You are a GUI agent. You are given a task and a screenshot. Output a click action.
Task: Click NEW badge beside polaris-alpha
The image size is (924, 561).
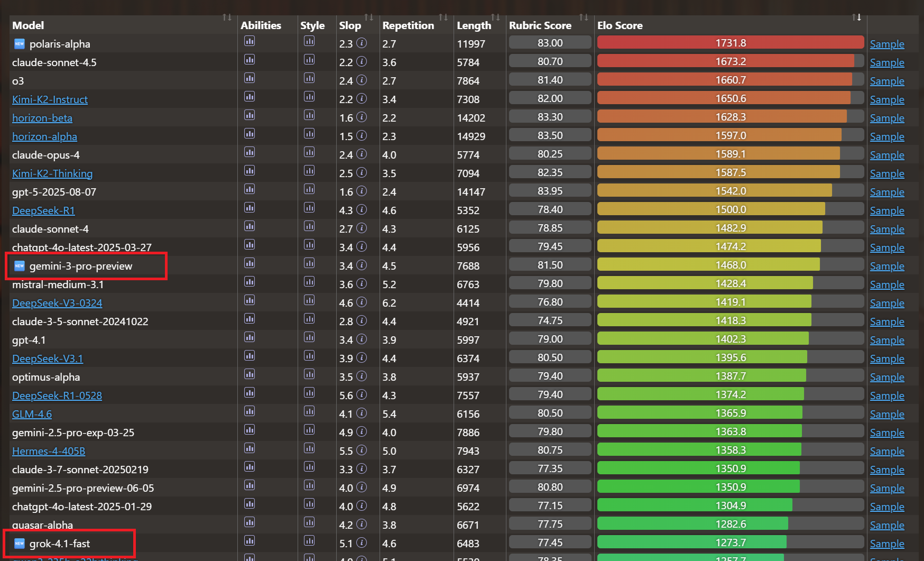coord(20,44)
